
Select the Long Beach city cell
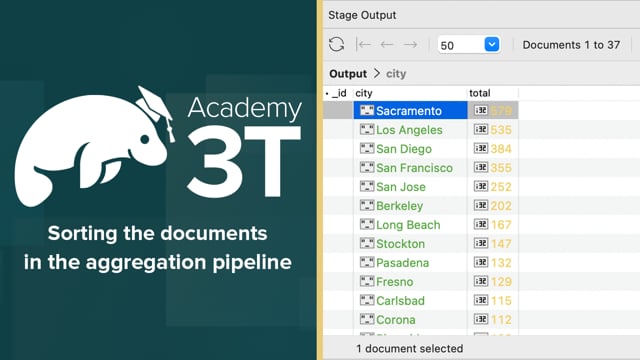(410, 225)
